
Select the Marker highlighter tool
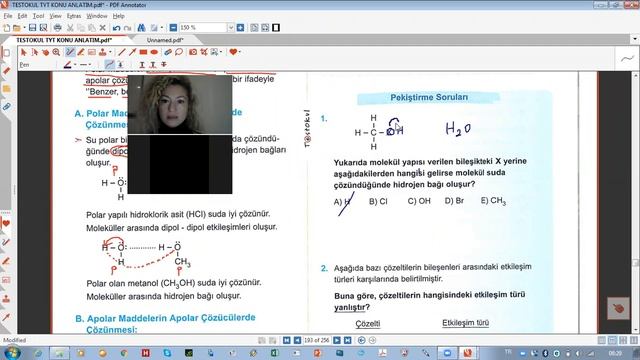coord(81,52)
